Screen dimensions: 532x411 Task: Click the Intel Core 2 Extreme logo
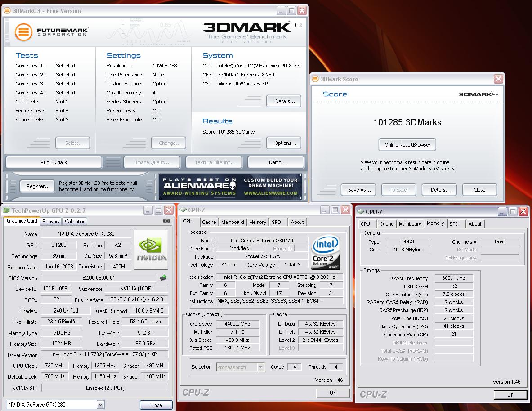(326, 252)
